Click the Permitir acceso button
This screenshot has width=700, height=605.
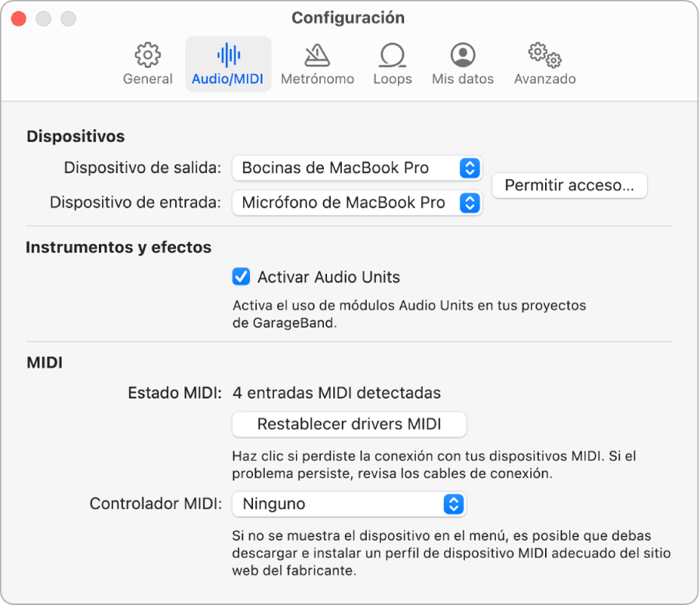click(x=569, y=185)
